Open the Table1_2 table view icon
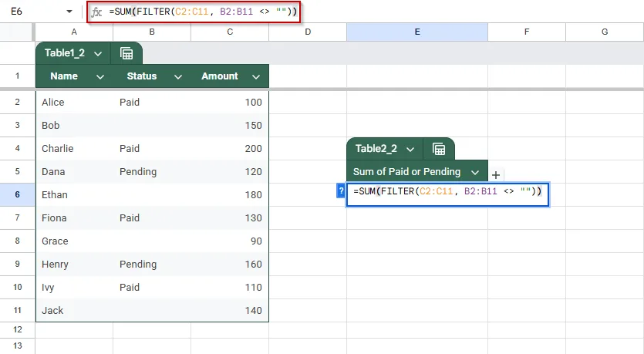Viewport: 644px width, 354px height. click(x=126, y=53)
